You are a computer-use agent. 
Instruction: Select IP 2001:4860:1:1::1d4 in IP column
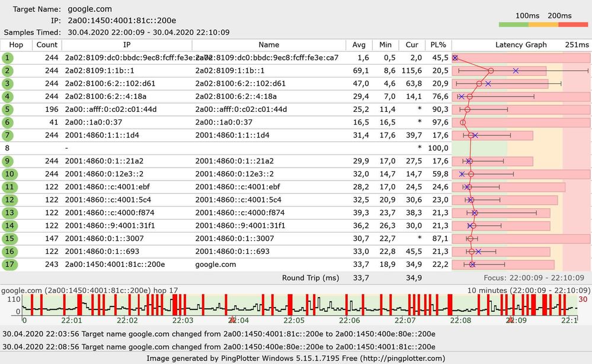102,136
